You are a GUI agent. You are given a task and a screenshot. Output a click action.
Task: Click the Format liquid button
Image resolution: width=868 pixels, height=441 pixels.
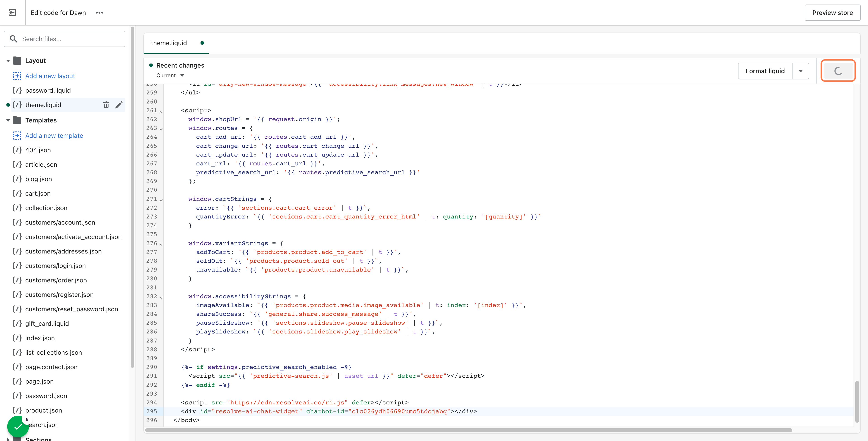click(765, 71)
